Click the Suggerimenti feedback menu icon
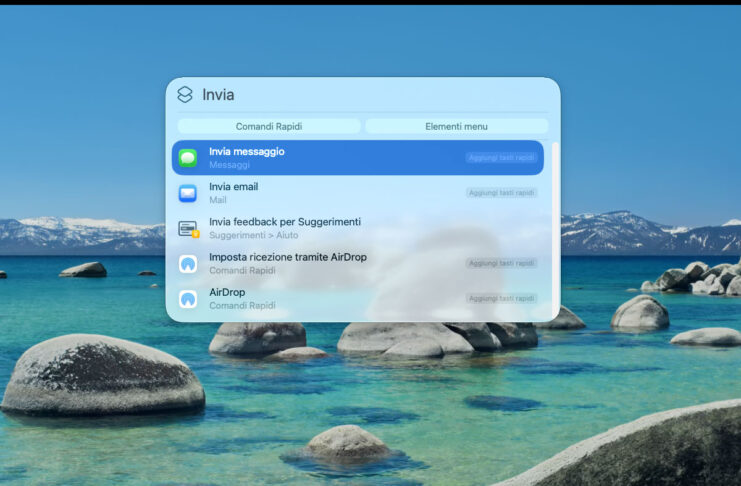The width and height of the screenshot is (741, 486). tap(188, 228)
